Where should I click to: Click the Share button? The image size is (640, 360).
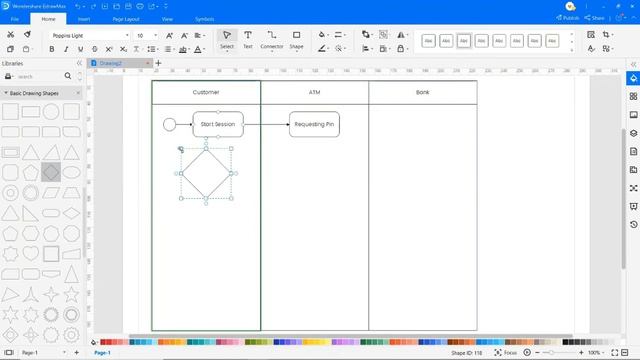tap(595, 18)
